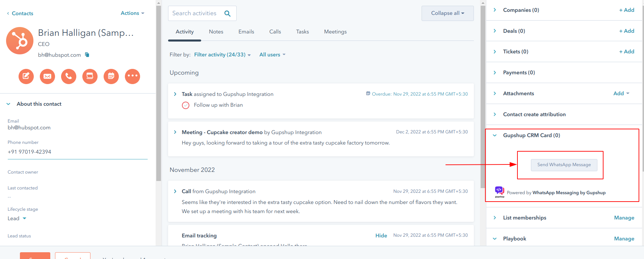Click the Contact owner field label
Screen dimensions: 644x259
(x=23, y=172)
